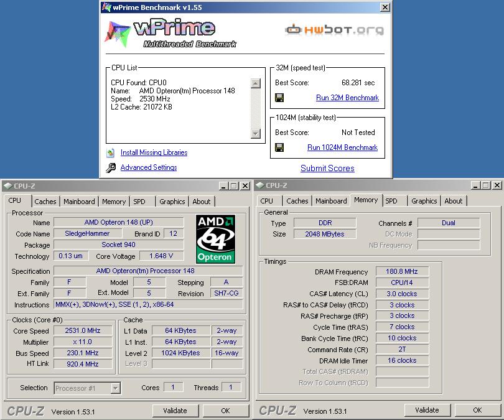Screen dimensions: 504x420
Task: Open About tab in right CPU-Z
Action: coord(453,201)
